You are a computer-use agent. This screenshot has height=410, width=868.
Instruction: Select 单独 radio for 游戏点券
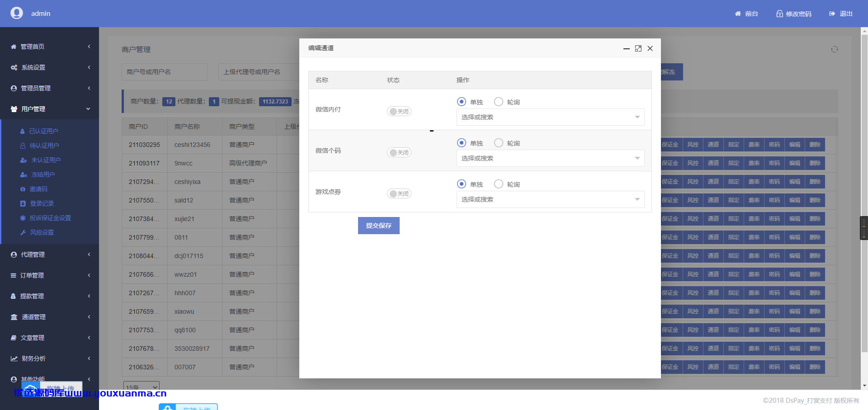pos(462,184)
